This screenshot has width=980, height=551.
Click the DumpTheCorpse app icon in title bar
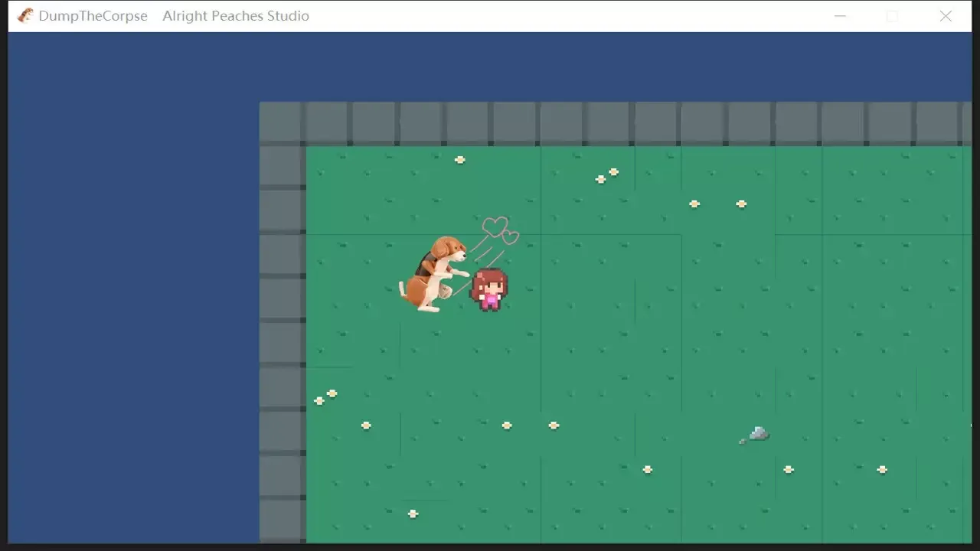click(25, 15)
